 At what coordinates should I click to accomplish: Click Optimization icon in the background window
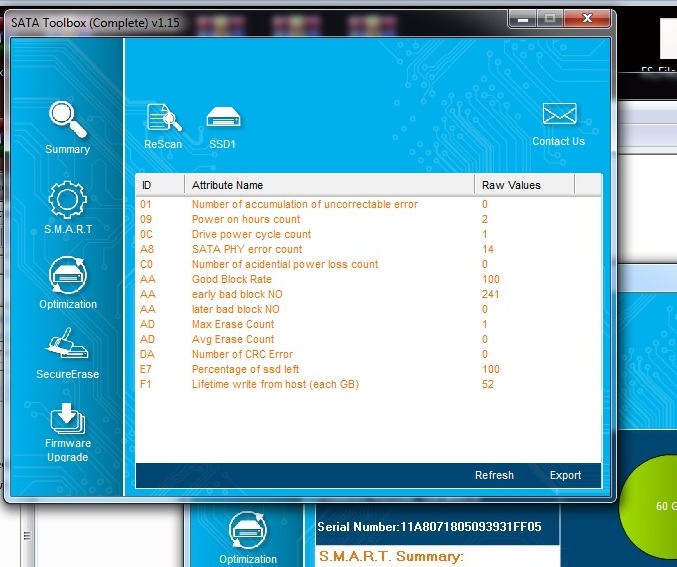click(x=247, y=530)
